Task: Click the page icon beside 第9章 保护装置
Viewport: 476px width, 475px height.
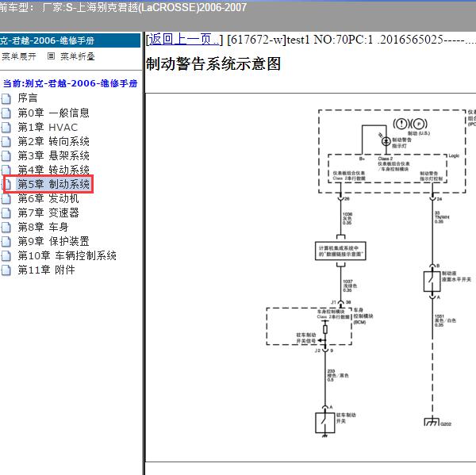Action: pyautogui.click(x=6, y=242)
